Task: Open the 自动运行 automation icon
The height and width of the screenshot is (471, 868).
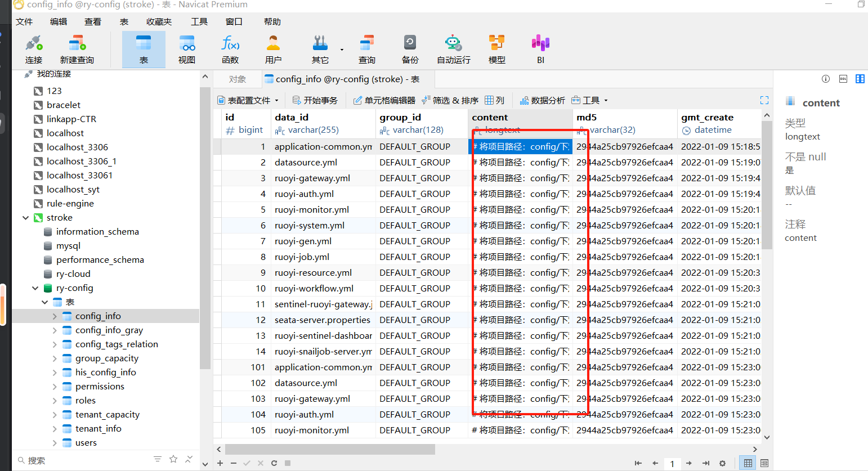Action: point(454,50)
